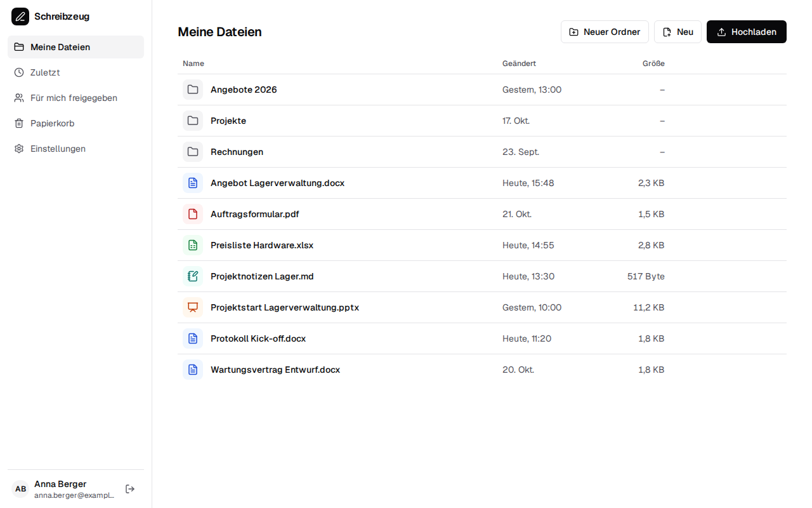This screenshot has height=508, width=812.
Task: Click the logout arrow icon beside Anna Berger
Action: [130, 489]
